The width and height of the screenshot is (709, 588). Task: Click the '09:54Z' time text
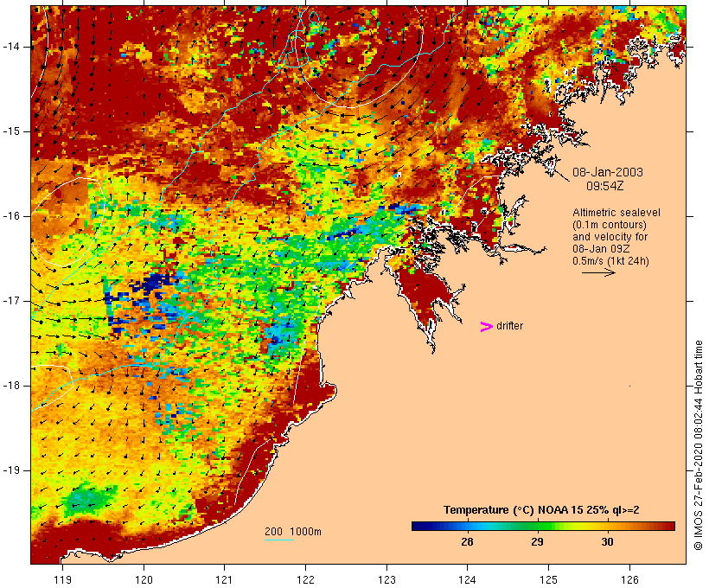point(605,186)
